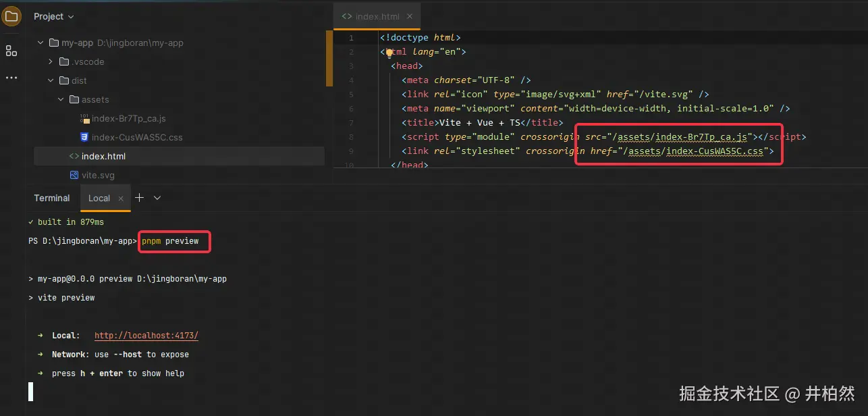Add a new terminal session with plus
This screenshot has width=868, height=416.
pos(140,198)
